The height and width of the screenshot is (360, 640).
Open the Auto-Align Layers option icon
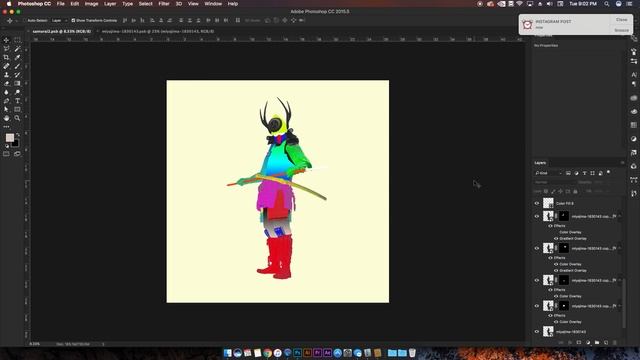(238, 20)
